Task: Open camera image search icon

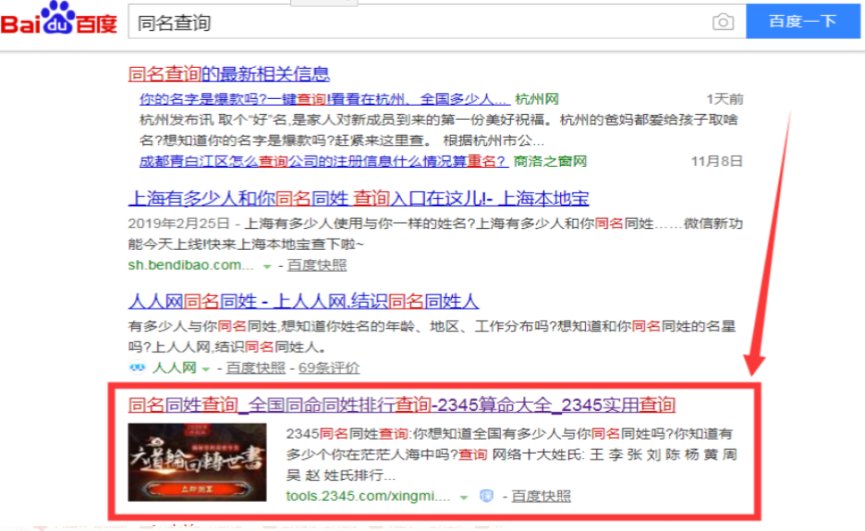Action: (723, 22)
